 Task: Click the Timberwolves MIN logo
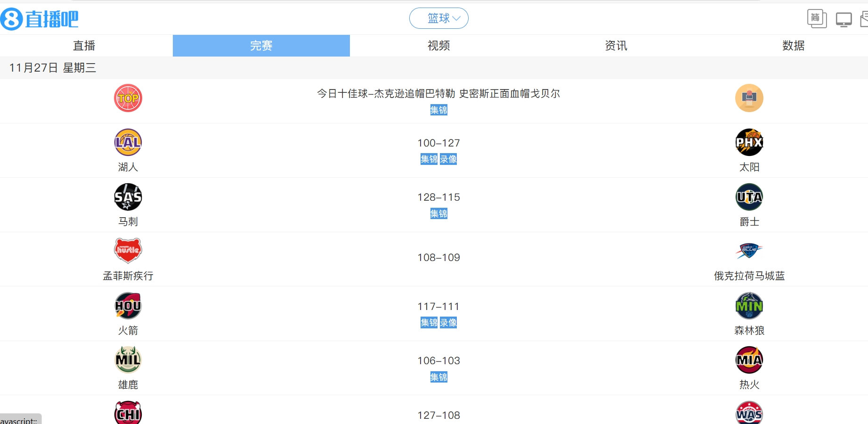(749, 306)
